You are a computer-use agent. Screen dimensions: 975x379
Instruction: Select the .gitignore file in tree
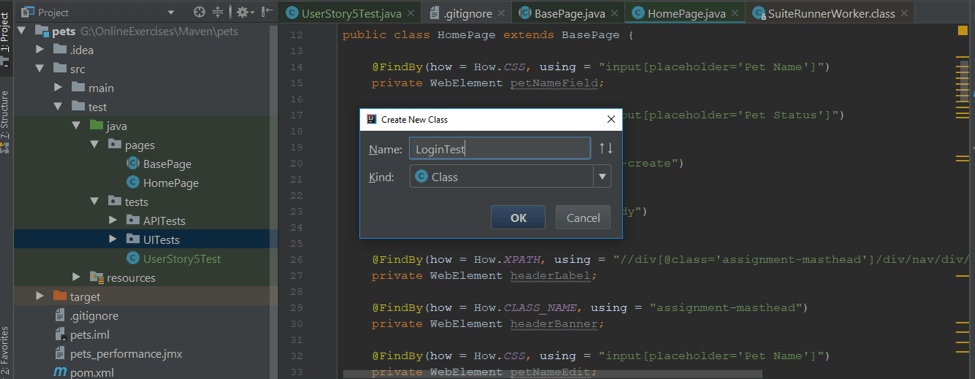[94, 316]
